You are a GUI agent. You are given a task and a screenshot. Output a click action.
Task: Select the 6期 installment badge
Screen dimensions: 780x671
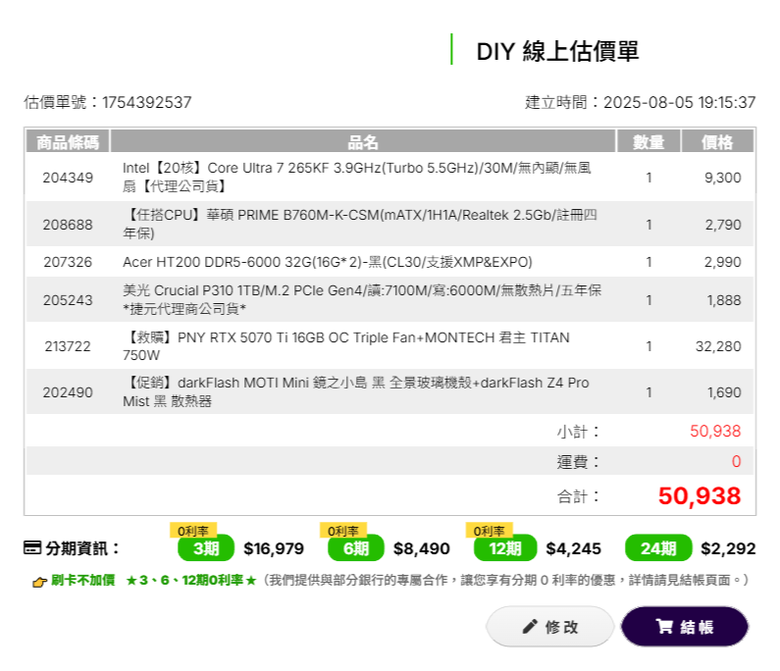point(356,548)
